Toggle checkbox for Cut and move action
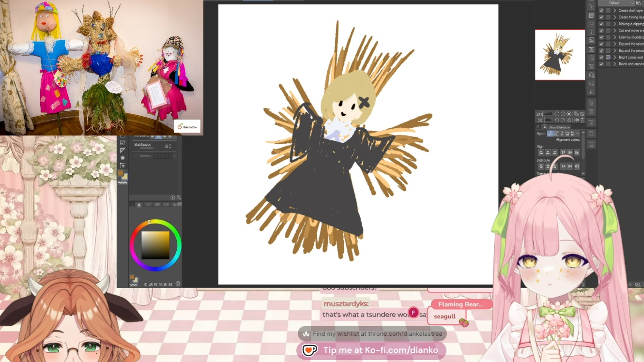 (601, 30)
